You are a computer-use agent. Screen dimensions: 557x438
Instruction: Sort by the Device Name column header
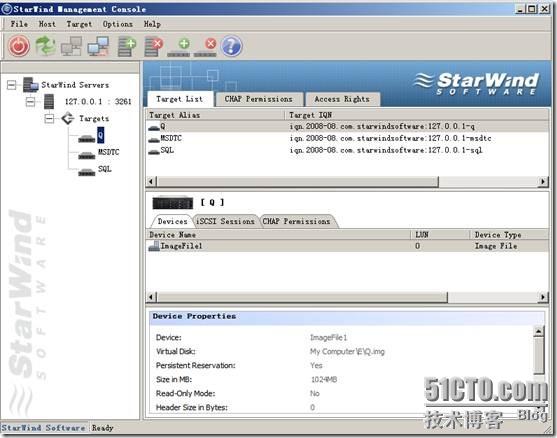pyautogui.click(x=278, y=235)
